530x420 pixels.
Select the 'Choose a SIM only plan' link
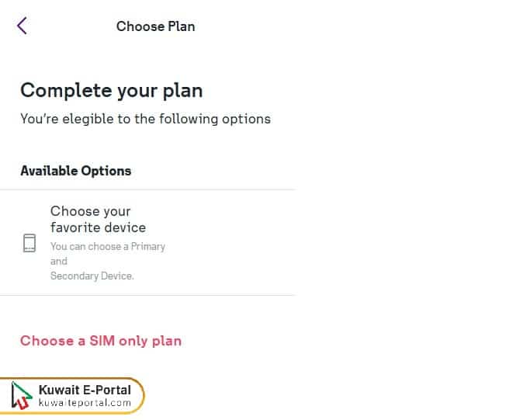[101, 341]
